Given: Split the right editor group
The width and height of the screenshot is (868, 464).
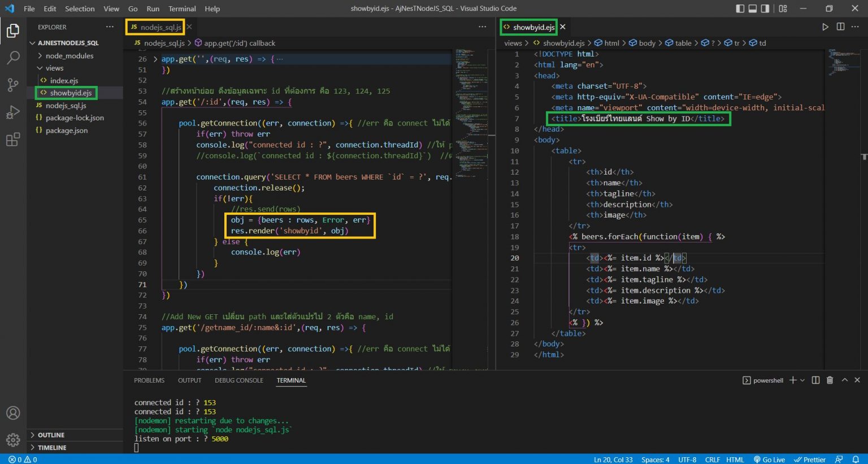Looking at the screenshot, I should click(x=840, y=27).
